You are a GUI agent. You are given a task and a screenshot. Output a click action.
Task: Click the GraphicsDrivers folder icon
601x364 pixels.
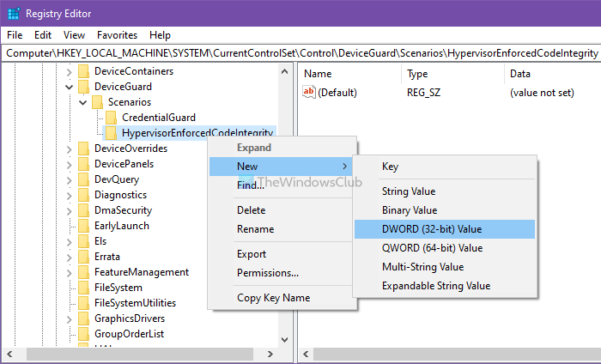click(x=83, y=318)
